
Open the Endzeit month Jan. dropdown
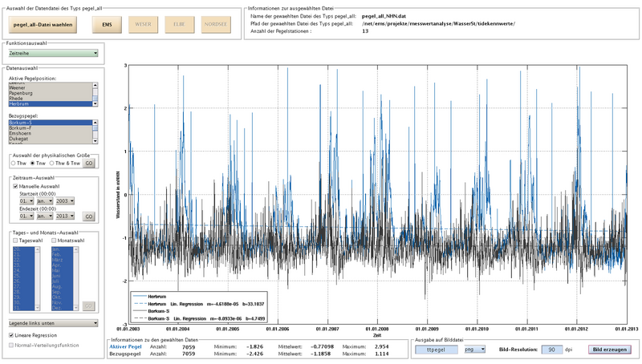(45, 216)
